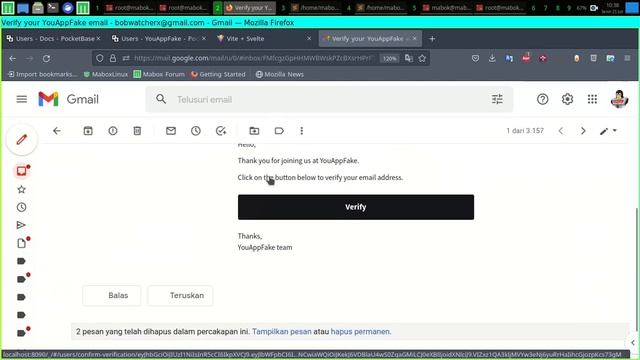Screen dimensions: 640x360
Task: Open a new Firefox tab
Action: [x=432, y=39]
